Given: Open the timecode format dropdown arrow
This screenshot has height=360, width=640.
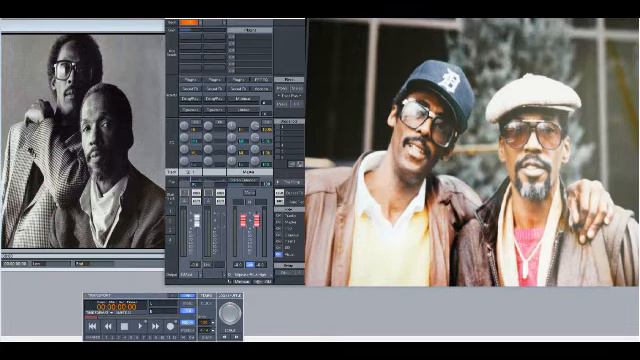Looking at the screenshot, I should 111,313.
